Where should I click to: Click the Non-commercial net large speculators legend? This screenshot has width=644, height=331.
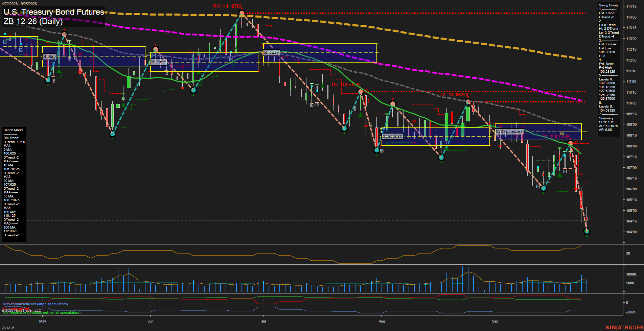tap(35, 304)
